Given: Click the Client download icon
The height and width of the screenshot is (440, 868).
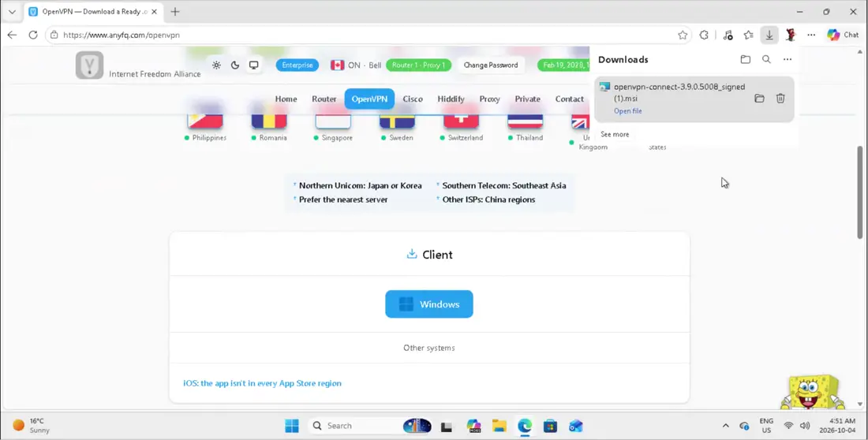Looking at the screenshot, I should coord(411,255).
